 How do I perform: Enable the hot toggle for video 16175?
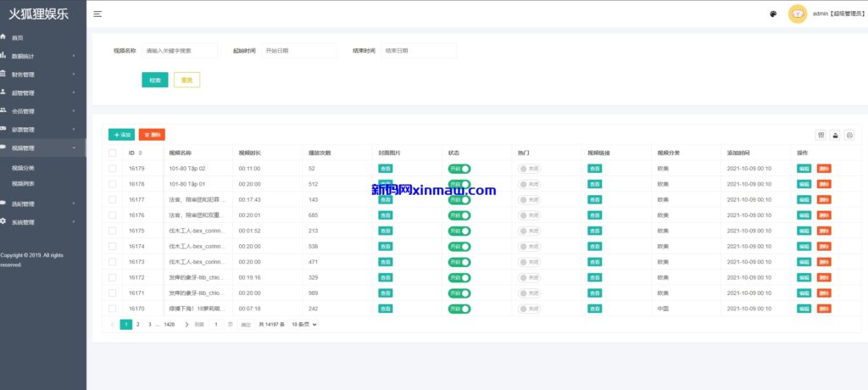[529, 231]
